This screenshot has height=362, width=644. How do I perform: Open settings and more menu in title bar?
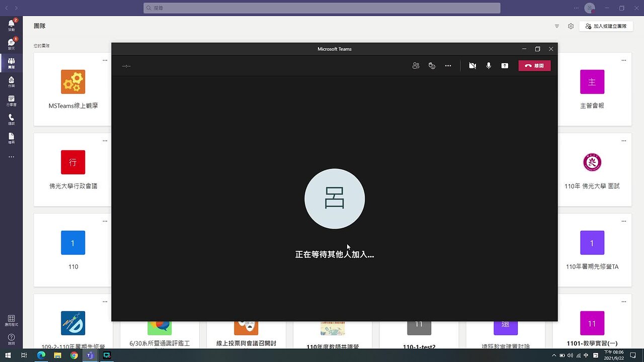click(577, 8)
